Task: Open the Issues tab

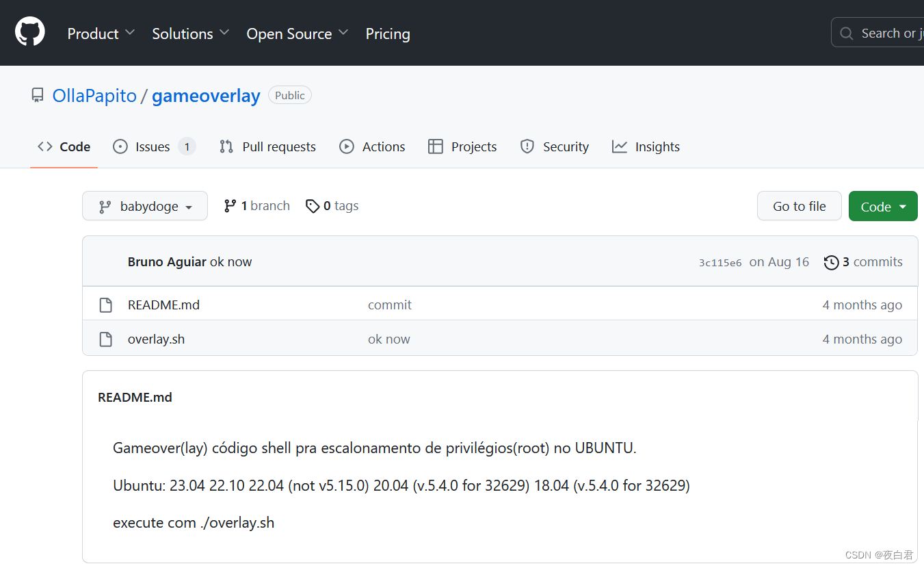Action: (154, 146)
